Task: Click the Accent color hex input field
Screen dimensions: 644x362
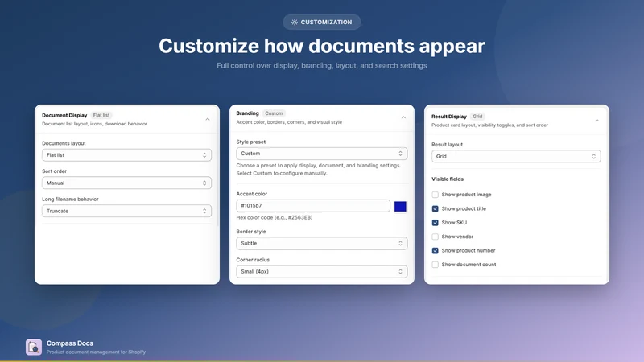Action: click(x=313, y=206)
